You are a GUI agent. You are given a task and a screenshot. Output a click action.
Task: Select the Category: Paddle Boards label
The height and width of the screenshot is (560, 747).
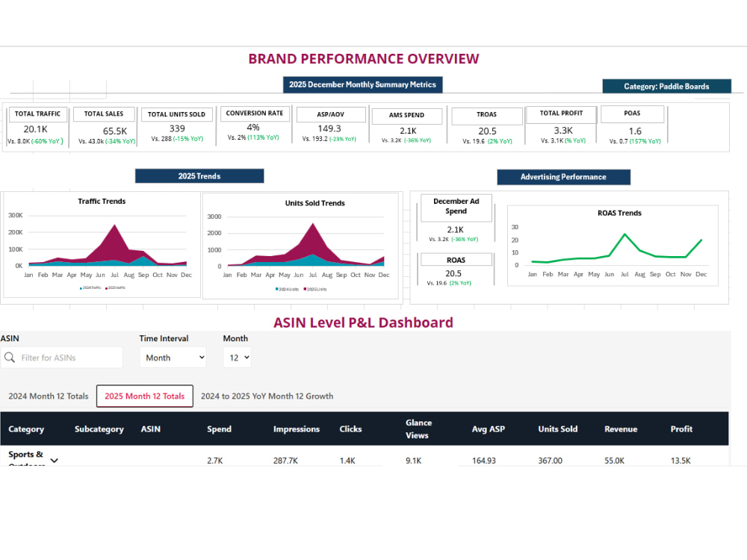click(x=666, y=86)
